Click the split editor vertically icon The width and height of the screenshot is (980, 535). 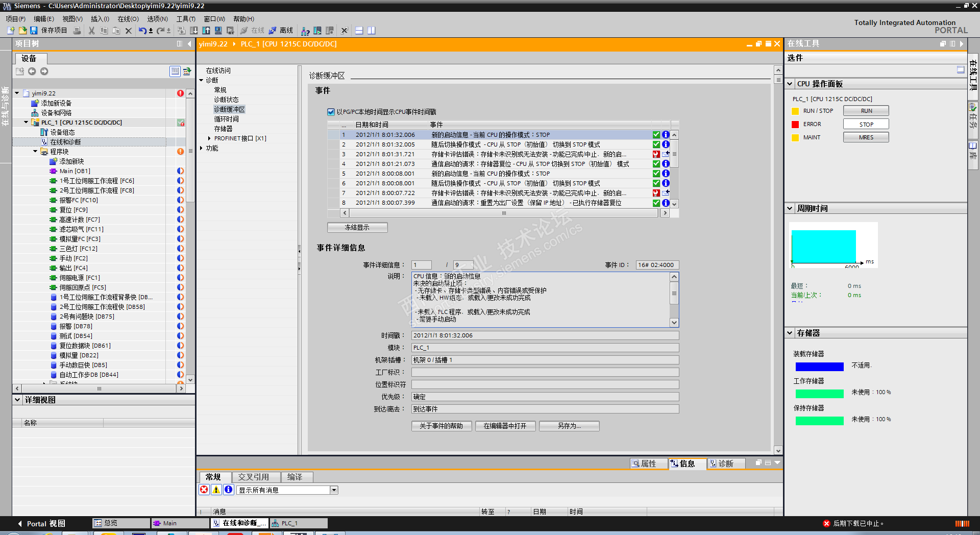[x=372, y=31]
